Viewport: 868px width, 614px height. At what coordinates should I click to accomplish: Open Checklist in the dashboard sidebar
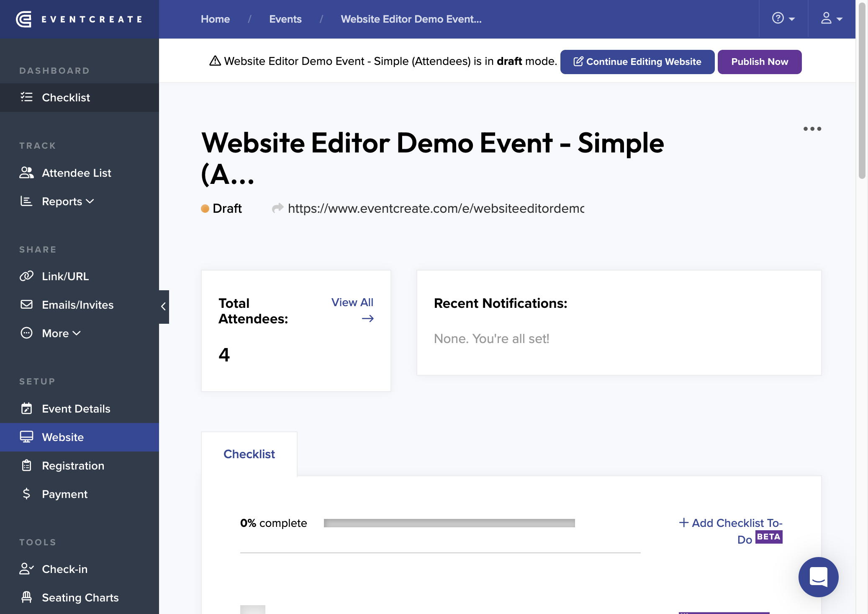80,98
